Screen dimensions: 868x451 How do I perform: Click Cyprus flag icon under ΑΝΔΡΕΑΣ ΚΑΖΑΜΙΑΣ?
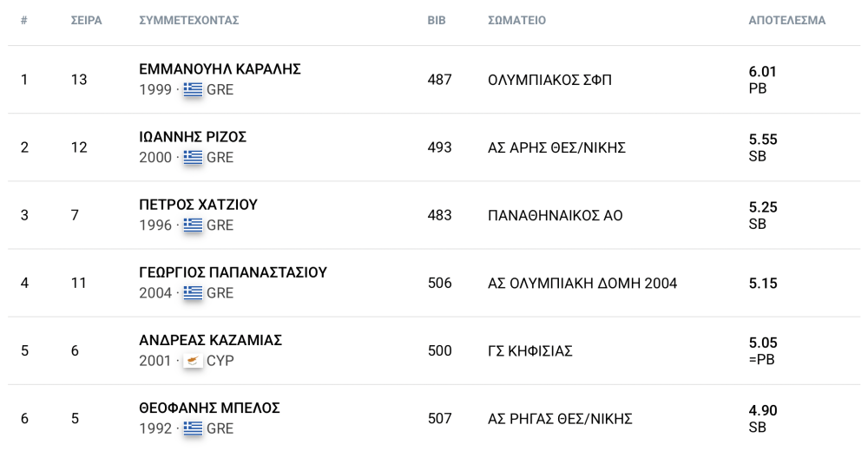point(193,361)
